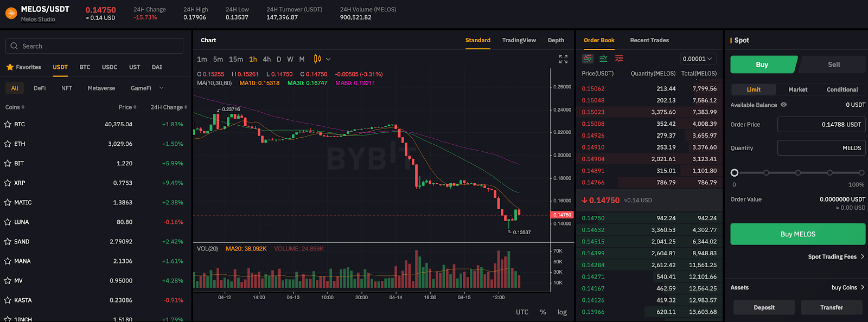The width and height of the screenshot is (868, 322).
Task: Open Spot Trading Fees arrow link
Action: [836, 257]
